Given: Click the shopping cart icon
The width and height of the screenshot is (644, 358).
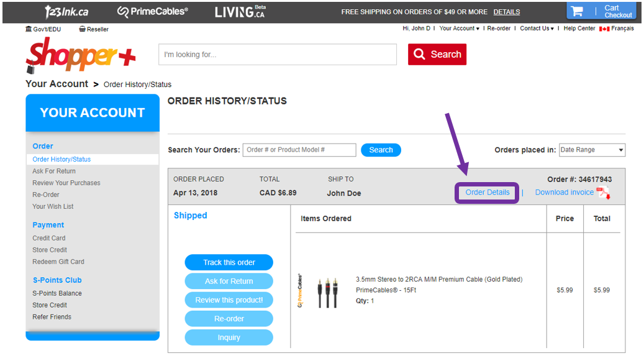Looking at the screenshot, I should [x=577, y=11].
